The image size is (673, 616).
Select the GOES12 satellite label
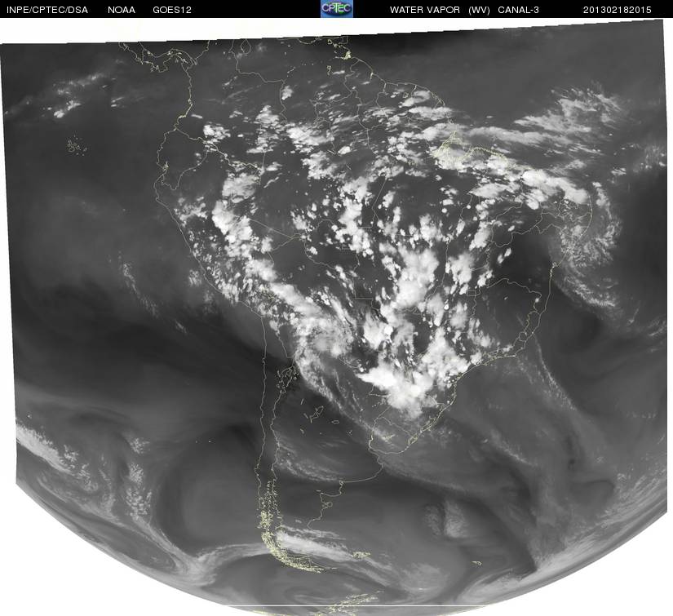point(172,10)
